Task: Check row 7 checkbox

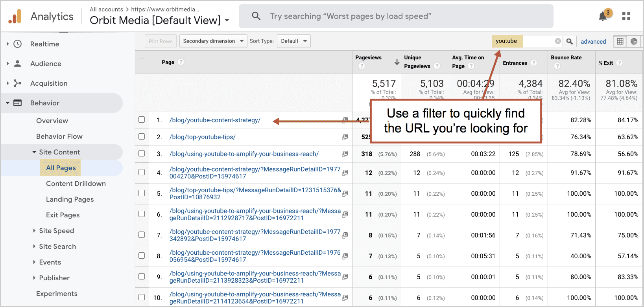Action: point(142,235)
